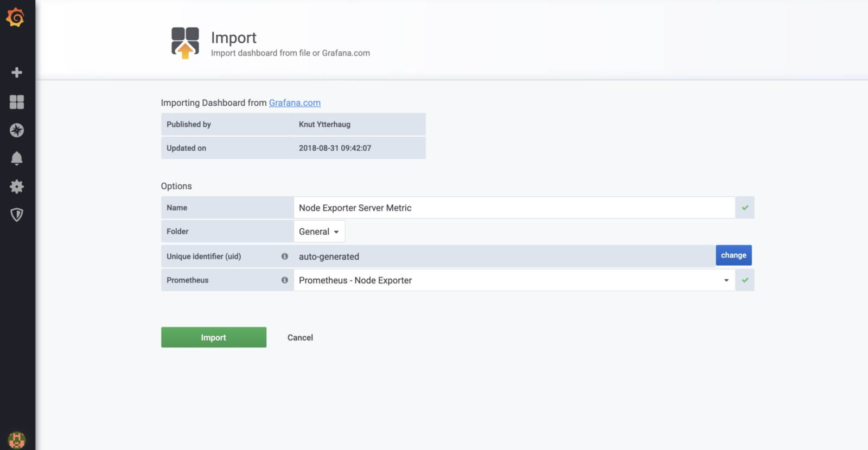This screenshot has width=868, height=450.
Task: Open the Server Admin shield icon
Action: coord(17,215)
